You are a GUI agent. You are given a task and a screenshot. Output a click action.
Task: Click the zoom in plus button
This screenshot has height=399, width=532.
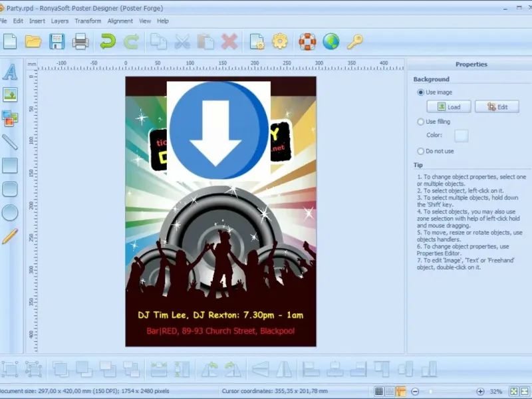480,392
